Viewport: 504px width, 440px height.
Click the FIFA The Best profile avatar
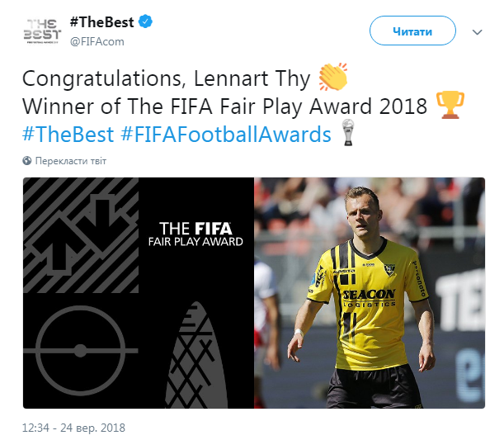coord(41,32)
